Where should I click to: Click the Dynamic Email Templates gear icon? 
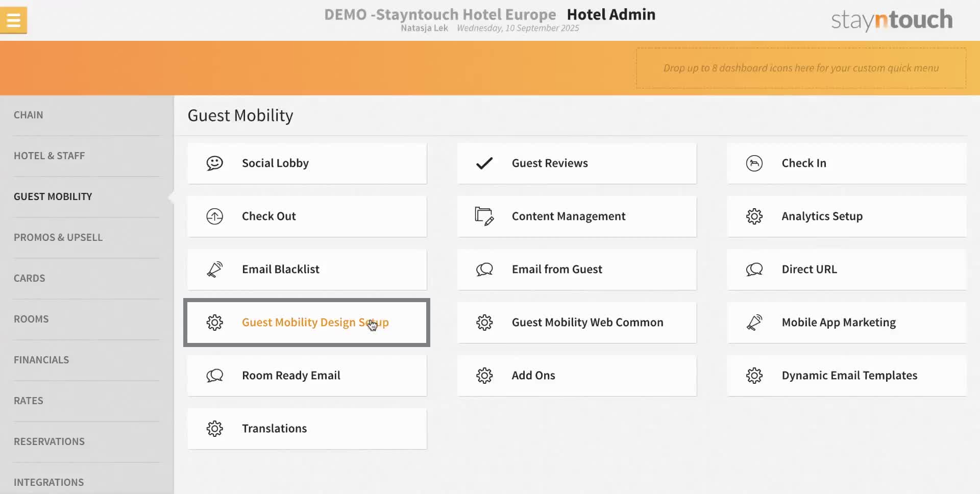tap(754, 376)
